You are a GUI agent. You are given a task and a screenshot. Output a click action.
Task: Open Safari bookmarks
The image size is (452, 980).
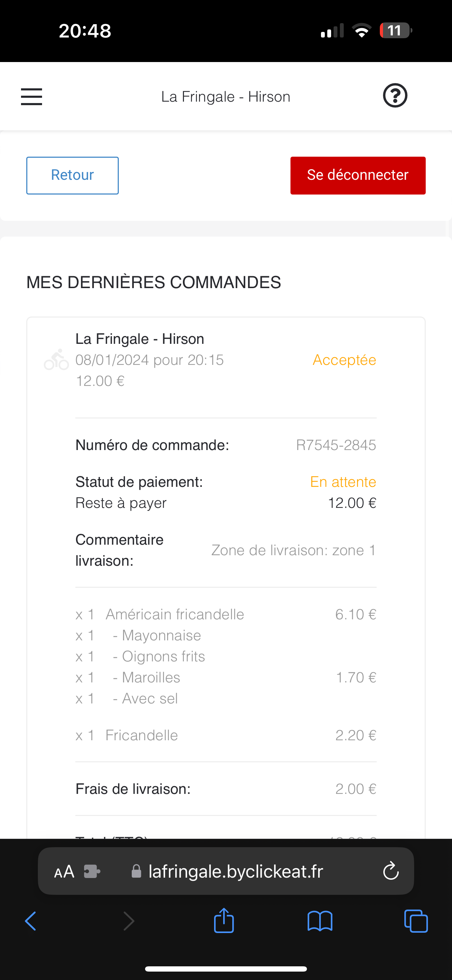(x=320, y=921)
